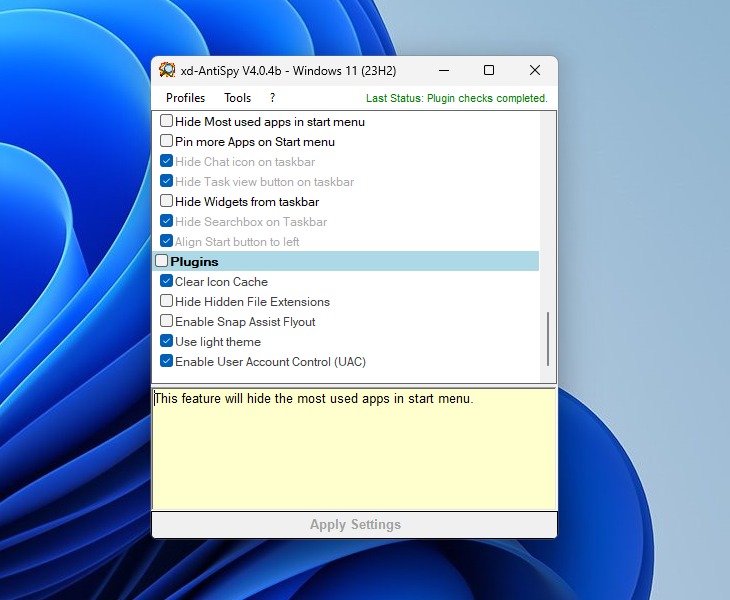Viewport: 730px width, 600px height.
Task: Open the Tools menu
Action: [x=237, y=98]
